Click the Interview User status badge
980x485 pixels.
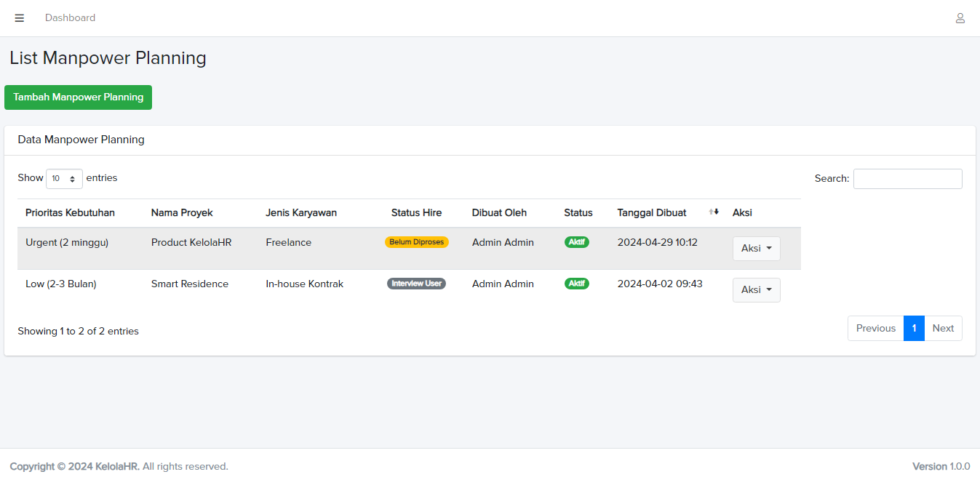coord(416,284)
